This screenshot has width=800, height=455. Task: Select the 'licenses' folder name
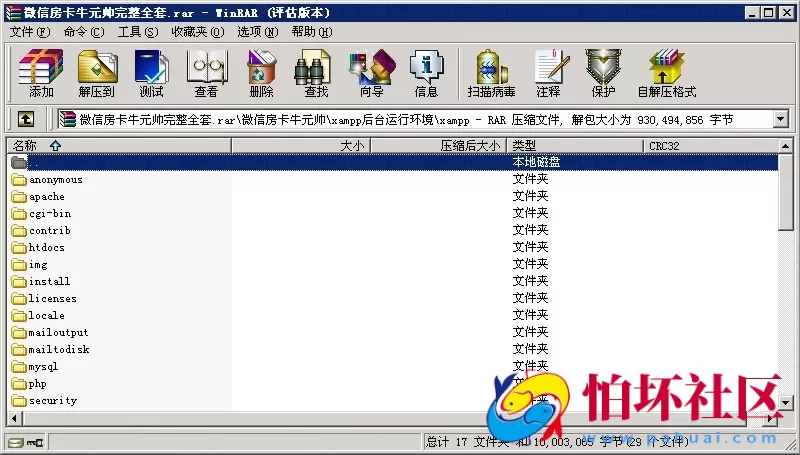(53, 298)
